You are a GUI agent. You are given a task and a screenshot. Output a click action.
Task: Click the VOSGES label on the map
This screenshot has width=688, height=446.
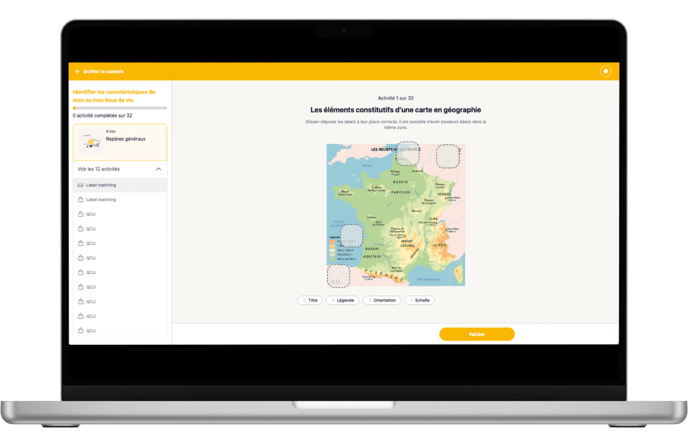click(x=444, y=194)
